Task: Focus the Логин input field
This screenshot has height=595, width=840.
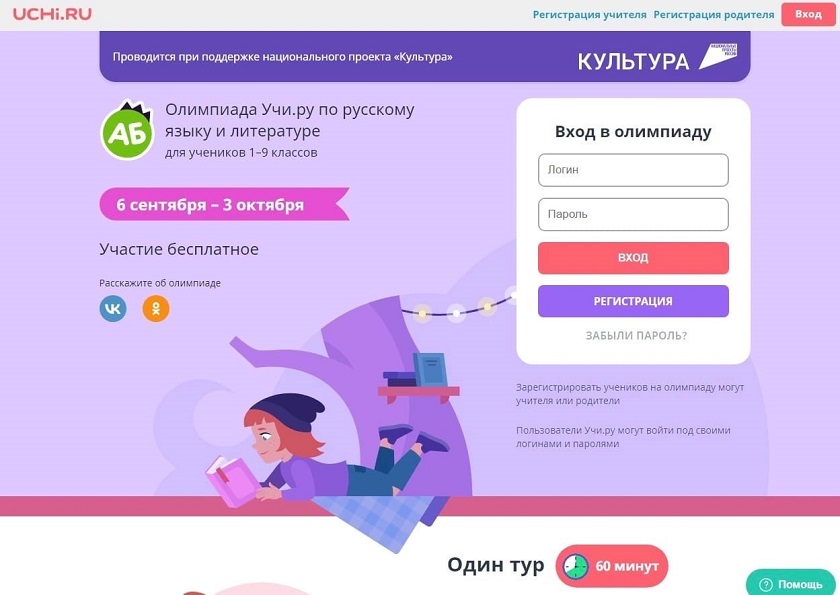Action: pyautogui.click(x=633, y=170)
